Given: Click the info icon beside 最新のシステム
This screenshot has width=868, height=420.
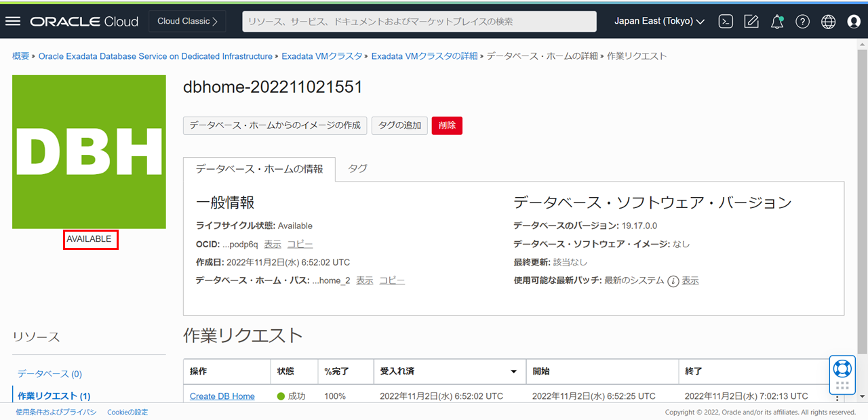Looking at the screenshot, I should click(x=673, y=281).
